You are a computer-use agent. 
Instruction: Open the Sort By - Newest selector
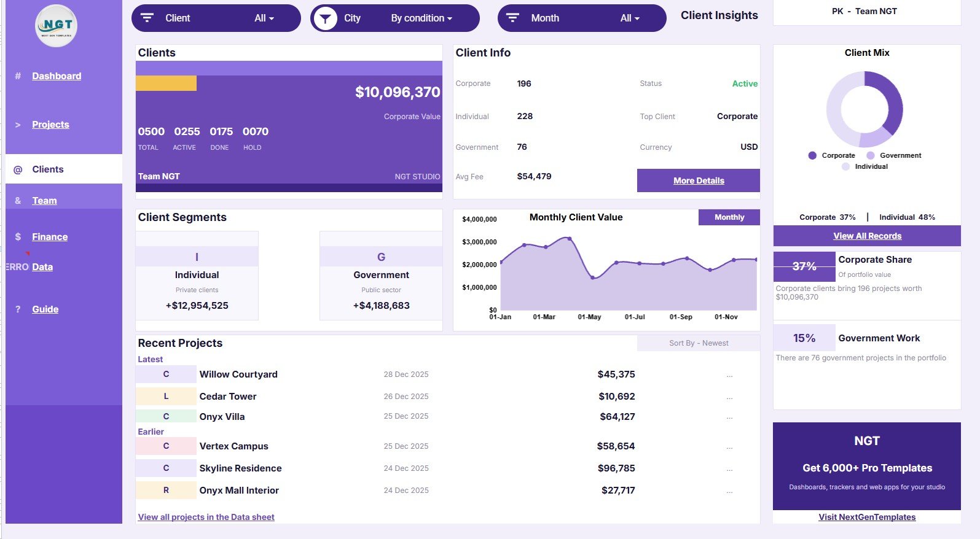click(699, 343)
